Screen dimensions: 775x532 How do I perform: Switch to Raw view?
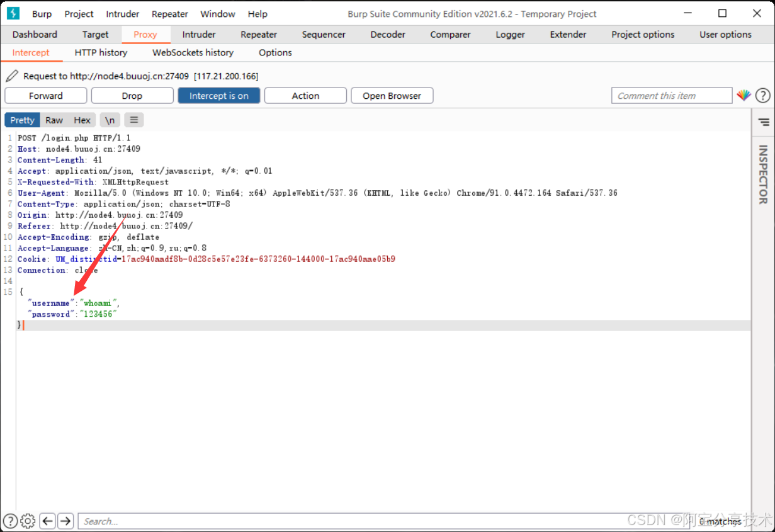click(54, 120)
